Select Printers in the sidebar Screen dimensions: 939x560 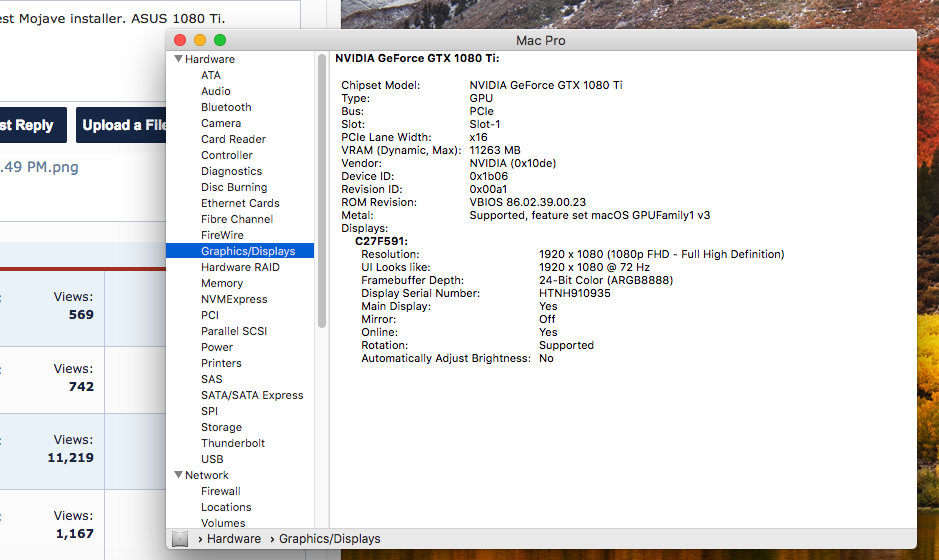click(222, 363)
